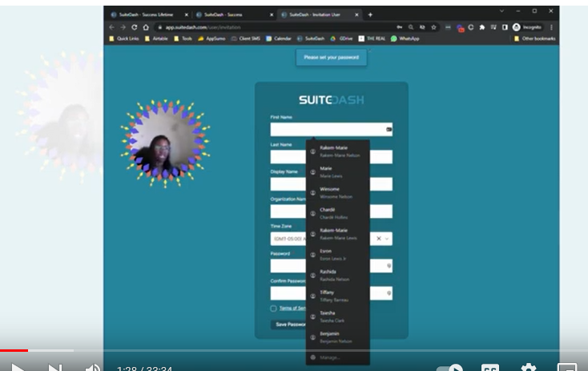Open the Other bookmarks folder
The height and width of the screenshot is (371, 588).
[534, 38]
